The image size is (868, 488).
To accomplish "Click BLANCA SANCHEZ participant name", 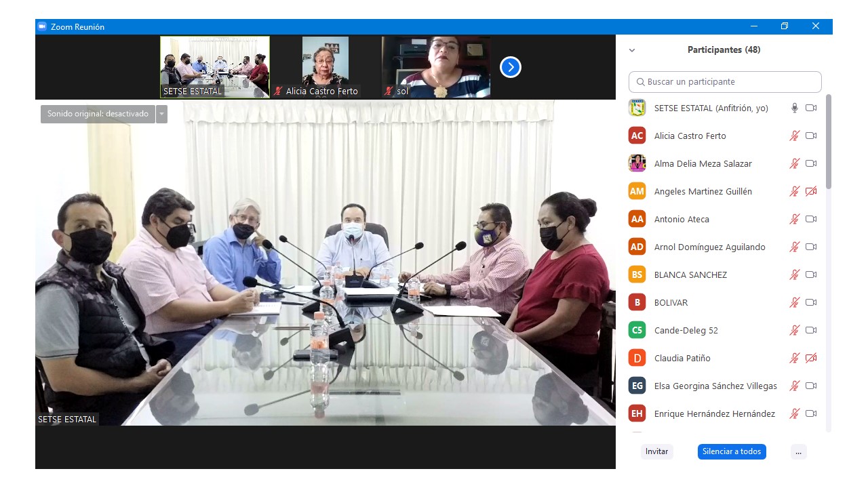I will coord(690,274).
